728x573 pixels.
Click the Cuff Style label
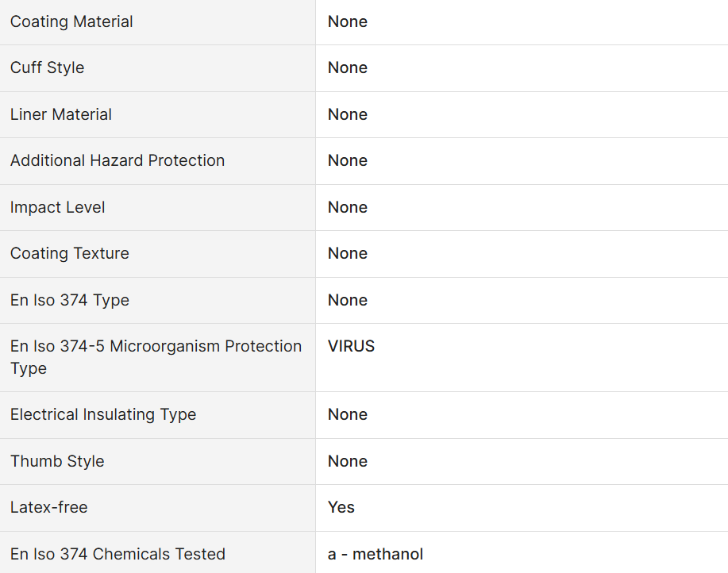coord(48,67)
